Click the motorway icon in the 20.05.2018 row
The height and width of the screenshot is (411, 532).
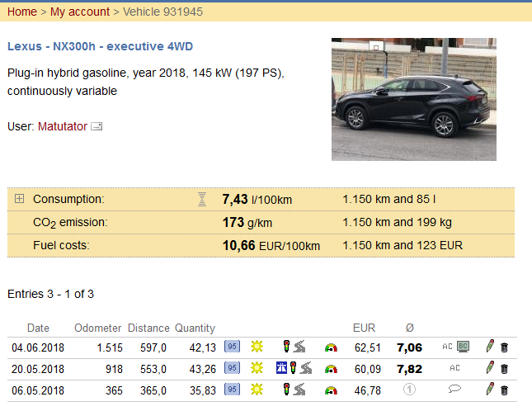click(x=281, y=368)
